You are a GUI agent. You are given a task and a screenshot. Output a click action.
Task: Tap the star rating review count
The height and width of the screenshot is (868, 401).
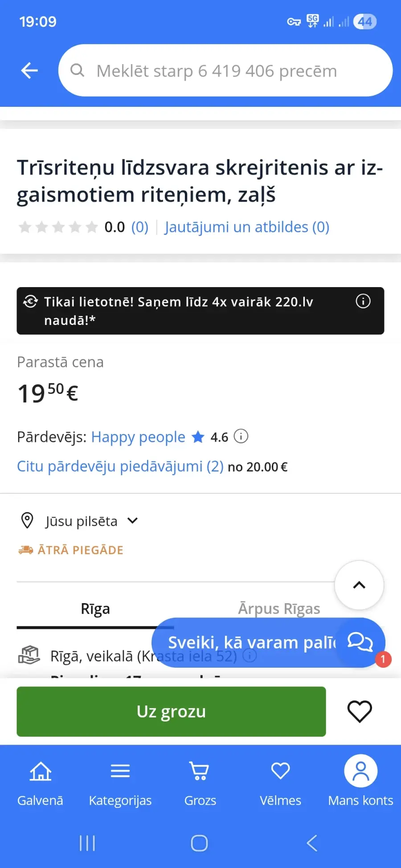[139, 227]
